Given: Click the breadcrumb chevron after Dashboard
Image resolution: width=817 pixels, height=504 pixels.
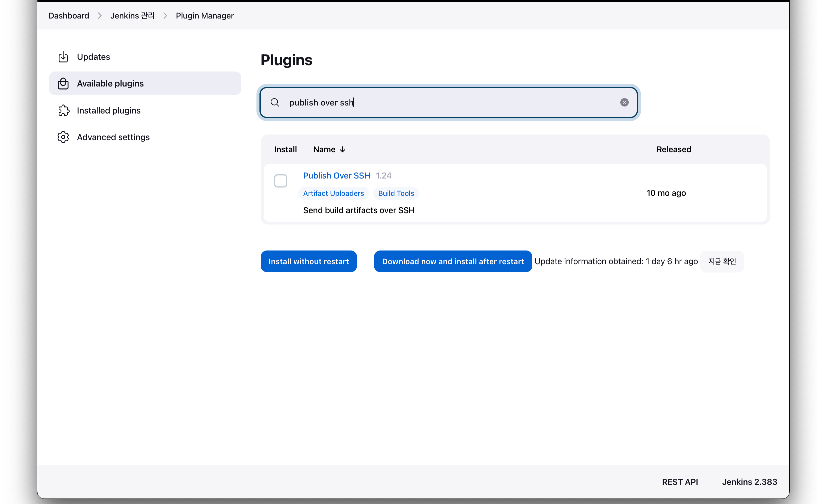Looking at the screenshot, I should (x=99, y=16).
